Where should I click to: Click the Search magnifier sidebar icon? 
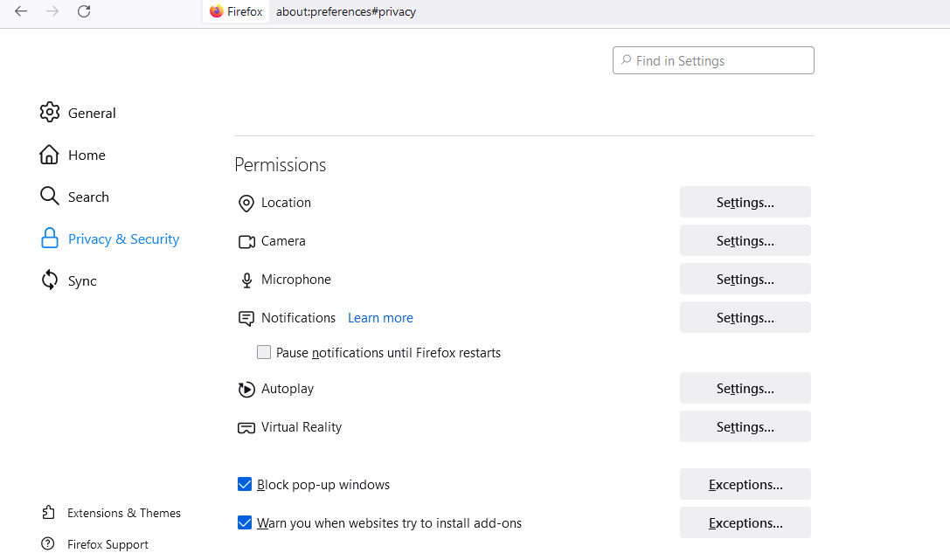tap(50, 197)
